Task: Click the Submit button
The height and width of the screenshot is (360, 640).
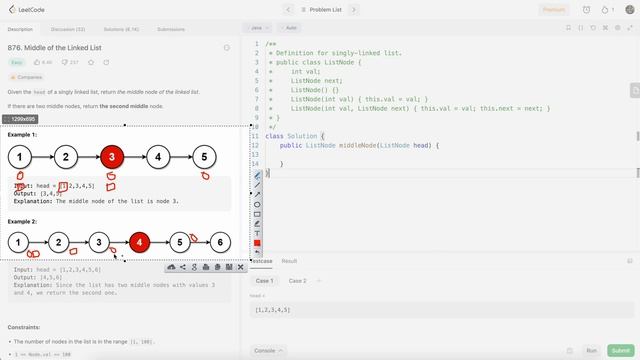Action: point(620,351)
